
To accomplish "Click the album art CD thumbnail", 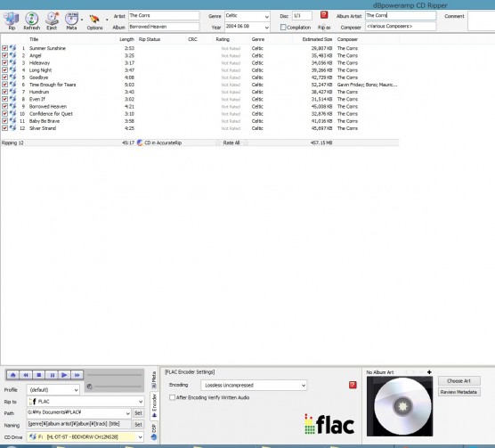I will click(400, 406).
